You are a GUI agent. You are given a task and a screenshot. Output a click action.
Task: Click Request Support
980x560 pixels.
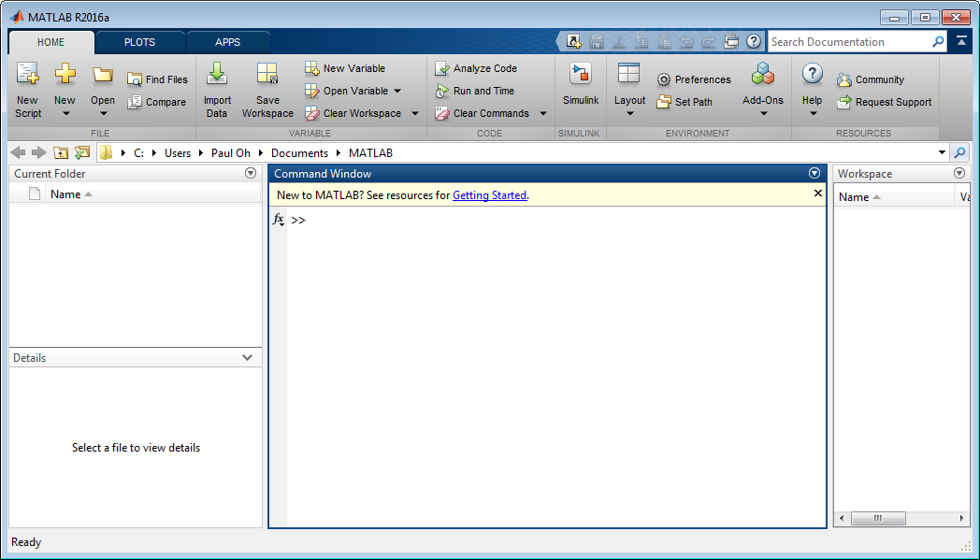pos(885,102)
